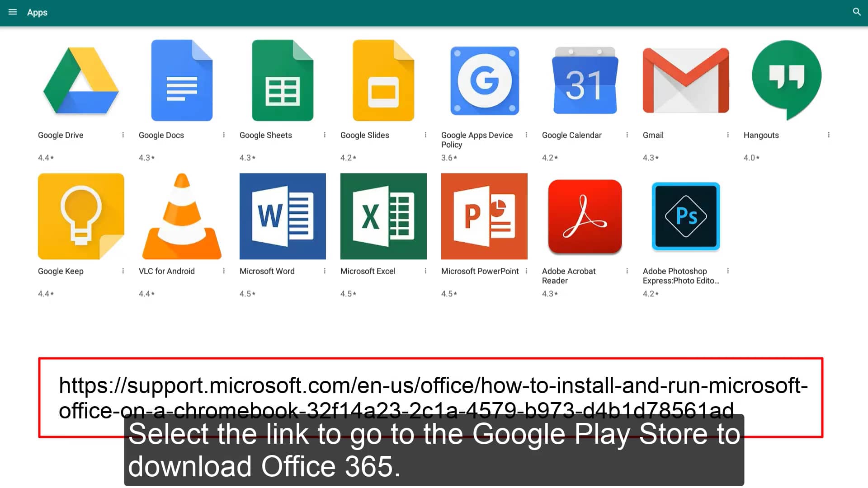Open the Microsoft Excel overflow menu
This screenshot has height=488, width=868.
[x=425, y=271]
